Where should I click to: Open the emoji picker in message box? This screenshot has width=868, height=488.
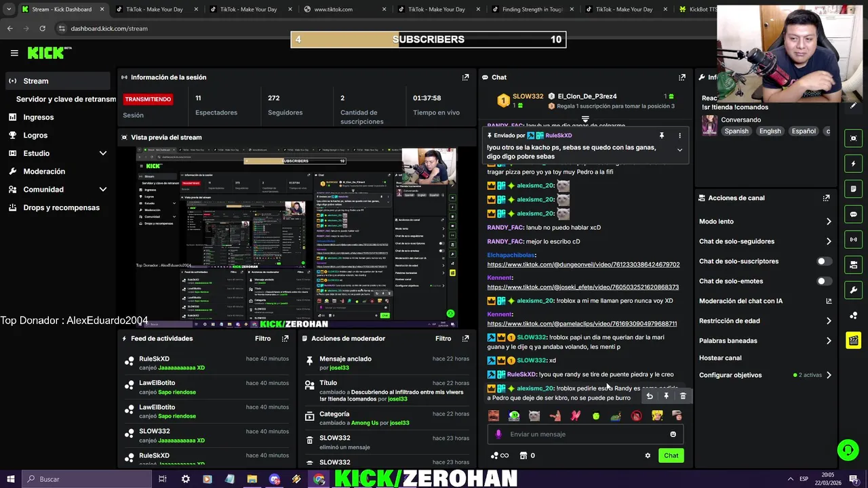pyautogui.click(x=673, y=434)
